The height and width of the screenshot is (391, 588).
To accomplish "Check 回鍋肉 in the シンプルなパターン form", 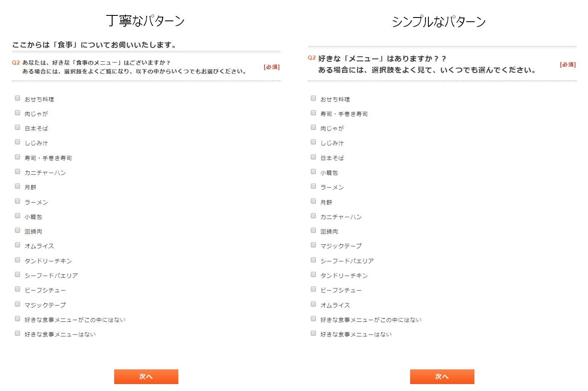I will 313,231.
